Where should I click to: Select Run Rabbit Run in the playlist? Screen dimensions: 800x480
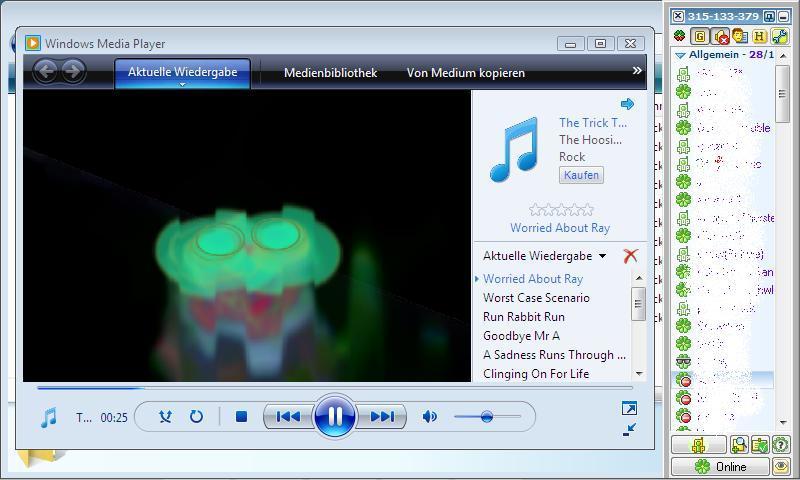(x=523, y=317)
